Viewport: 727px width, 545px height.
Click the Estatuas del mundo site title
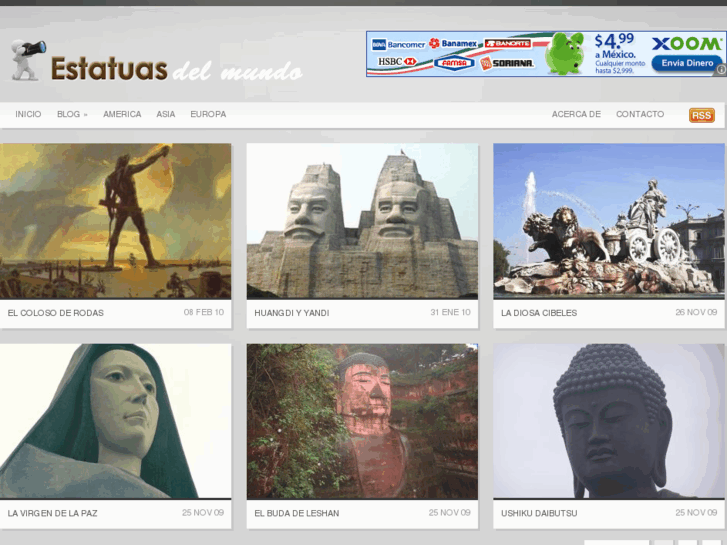[x=177, y=69]
